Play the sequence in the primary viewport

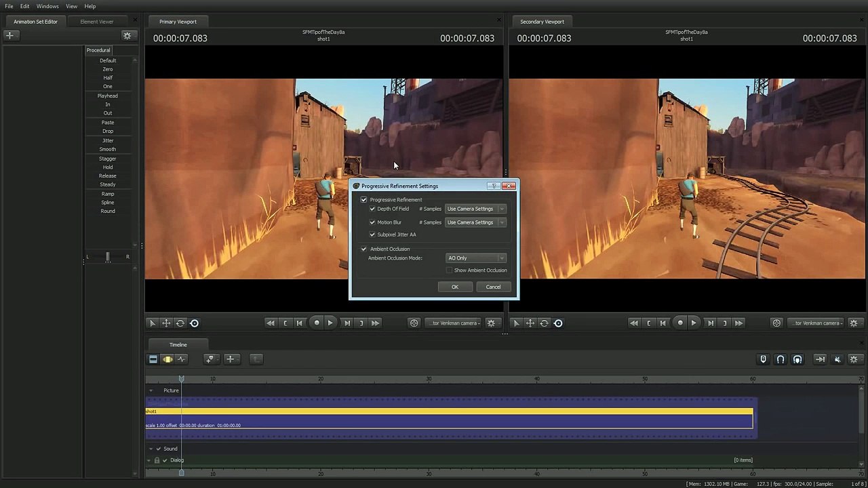[330, 323]
